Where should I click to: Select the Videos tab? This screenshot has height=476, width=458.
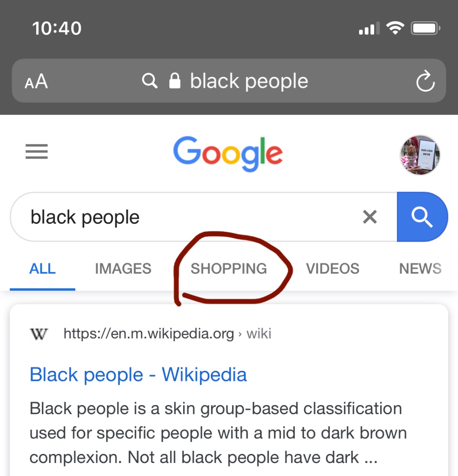(332, 268)
